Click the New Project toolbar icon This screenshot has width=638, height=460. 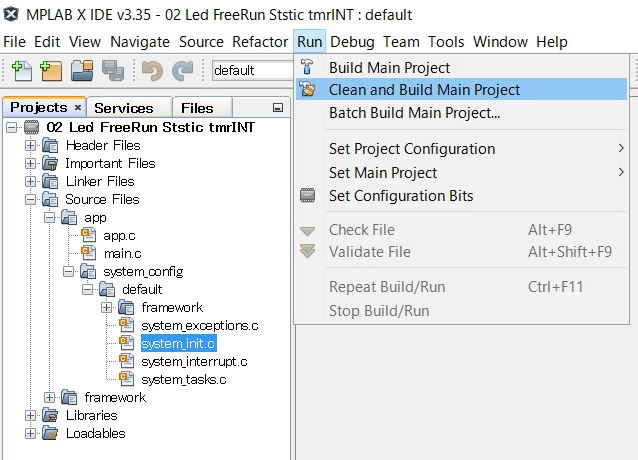click(x=52, y=70)
